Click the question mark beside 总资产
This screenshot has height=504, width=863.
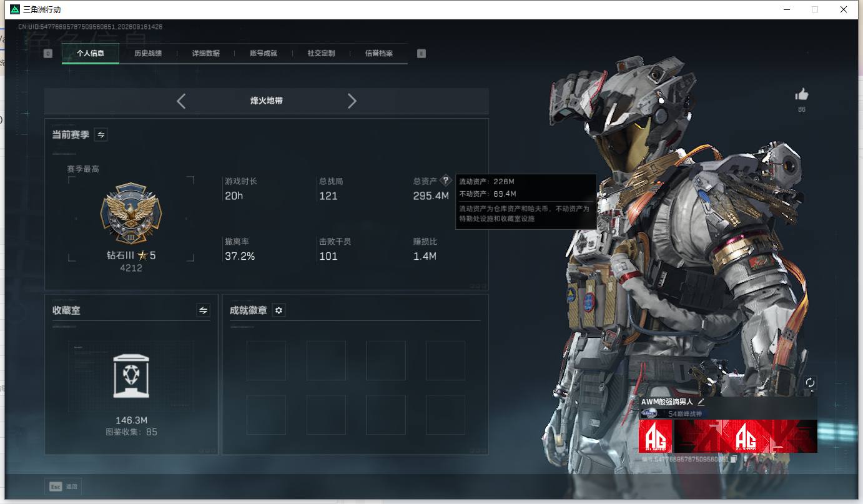(x=445, y=180)
